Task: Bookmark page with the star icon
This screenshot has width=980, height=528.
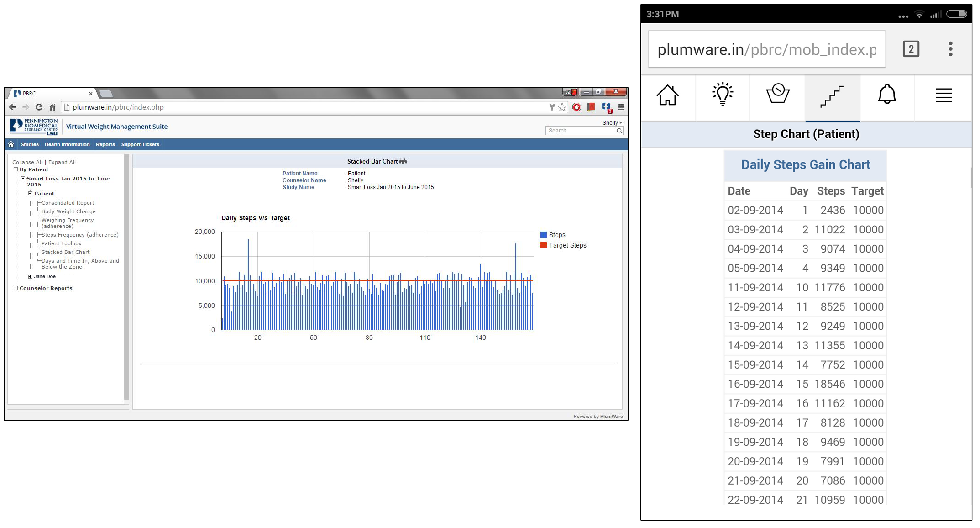Action: tap(562, 107)
